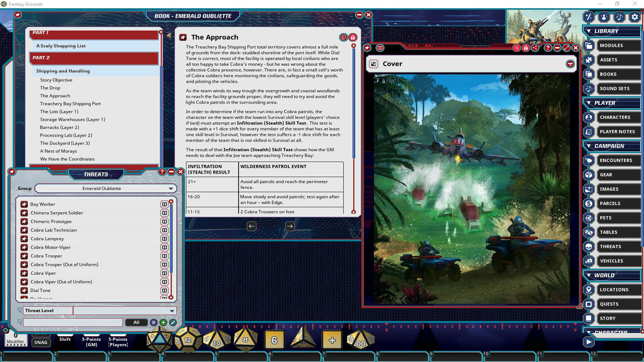
Task: Open the Modifiers (+/-) panel icon
Action: click(589, 17)
